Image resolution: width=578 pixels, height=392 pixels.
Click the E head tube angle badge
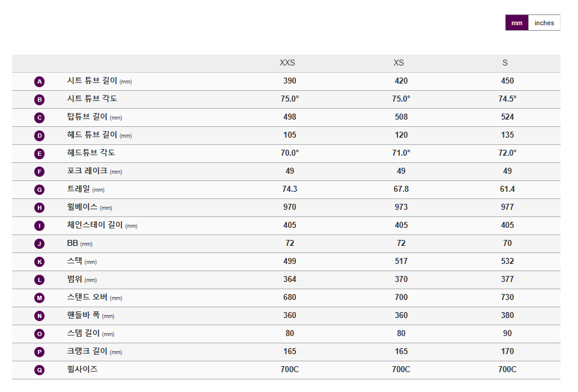tap(40, 154)
